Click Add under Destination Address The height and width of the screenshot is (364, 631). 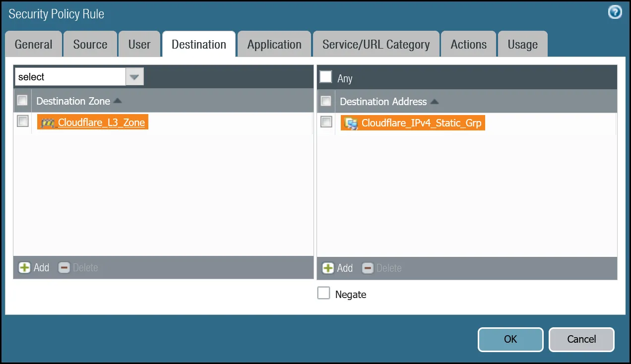pyautogui.click(x=337, y=268)
